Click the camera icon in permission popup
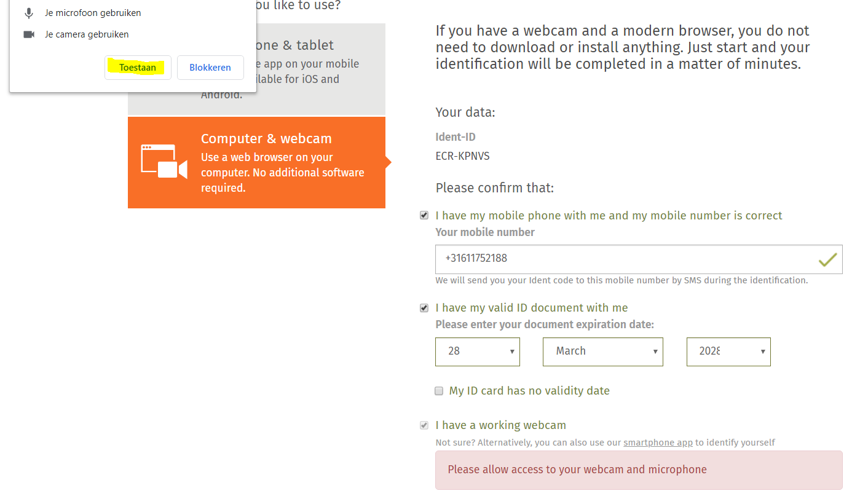 [29, 34]
